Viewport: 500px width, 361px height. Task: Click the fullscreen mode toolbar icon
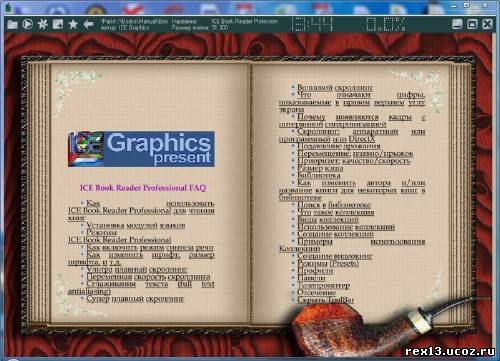58,24
